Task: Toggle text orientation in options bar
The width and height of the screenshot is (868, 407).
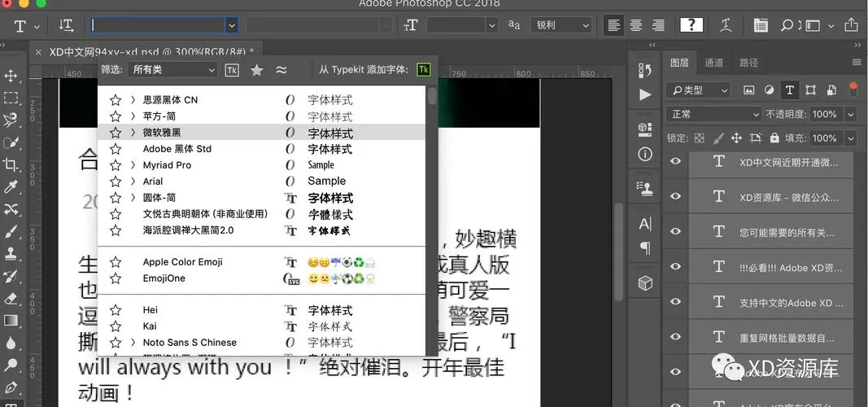Action: [66, 25]
